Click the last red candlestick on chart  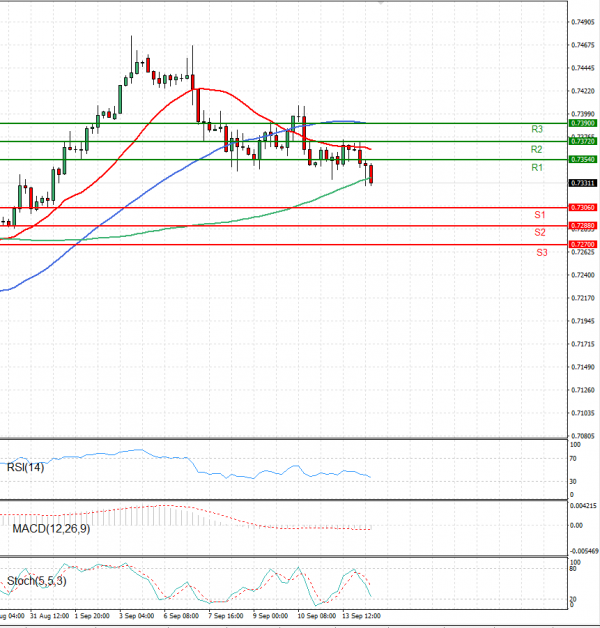click(371, 175)
